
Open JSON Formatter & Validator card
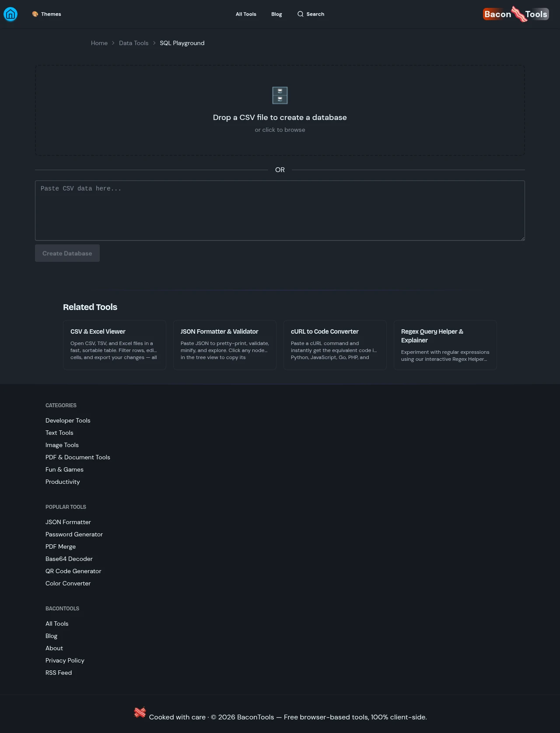pyautogui.click(x=225, y=345)
